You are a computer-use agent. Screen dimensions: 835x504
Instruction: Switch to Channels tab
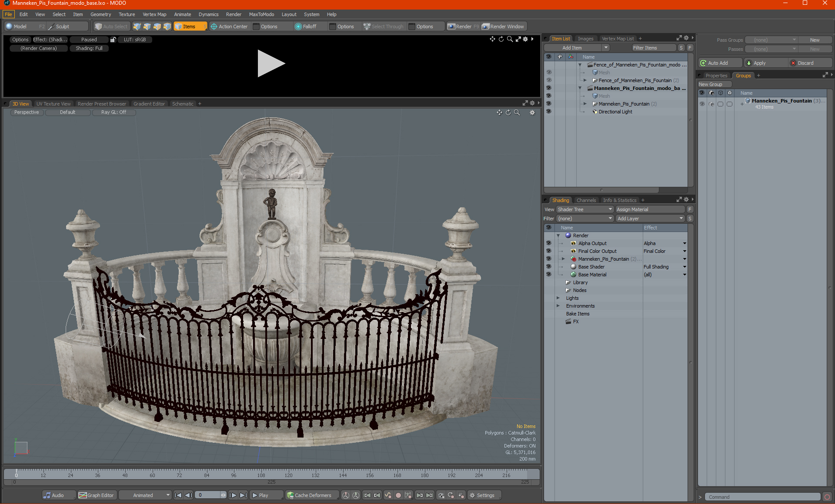(586, 200)
